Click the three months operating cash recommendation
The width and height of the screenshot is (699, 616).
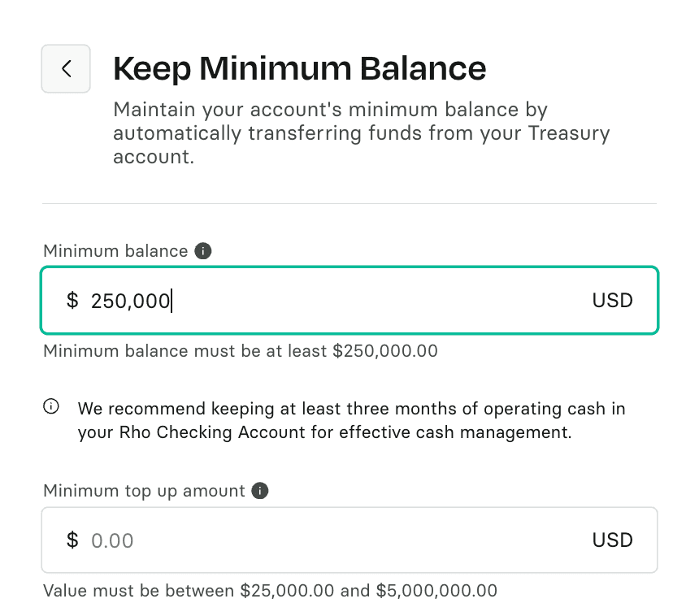[351, 408]
